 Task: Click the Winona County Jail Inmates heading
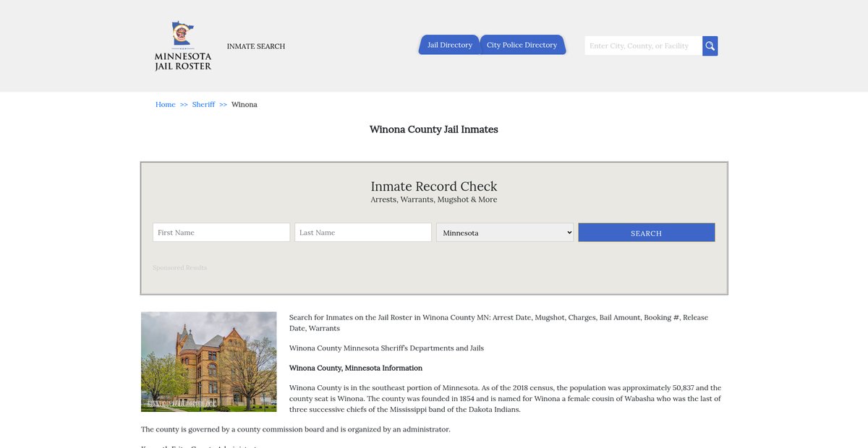434,130
